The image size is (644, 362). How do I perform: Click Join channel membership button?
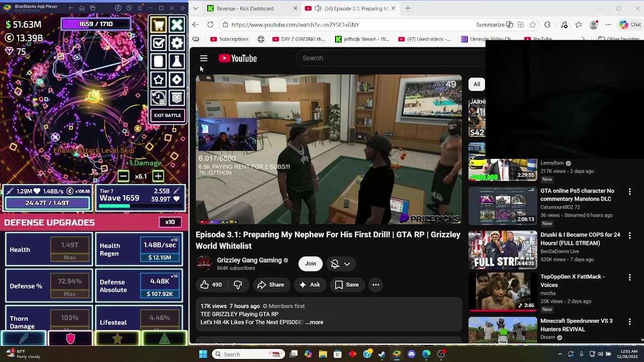click(310, 263)
